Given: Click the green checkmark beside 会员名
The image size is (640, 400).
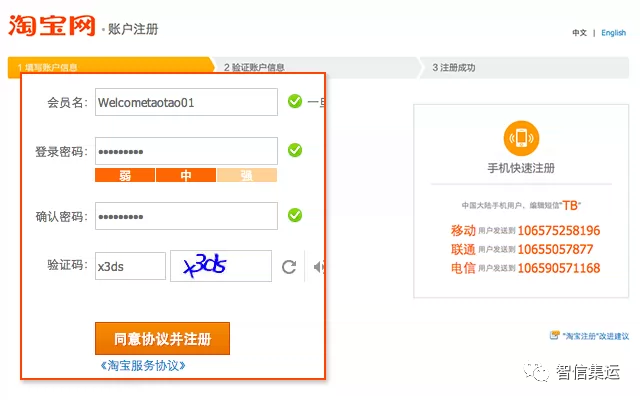Looking at the screenshot, I should (x=295, y=101).
